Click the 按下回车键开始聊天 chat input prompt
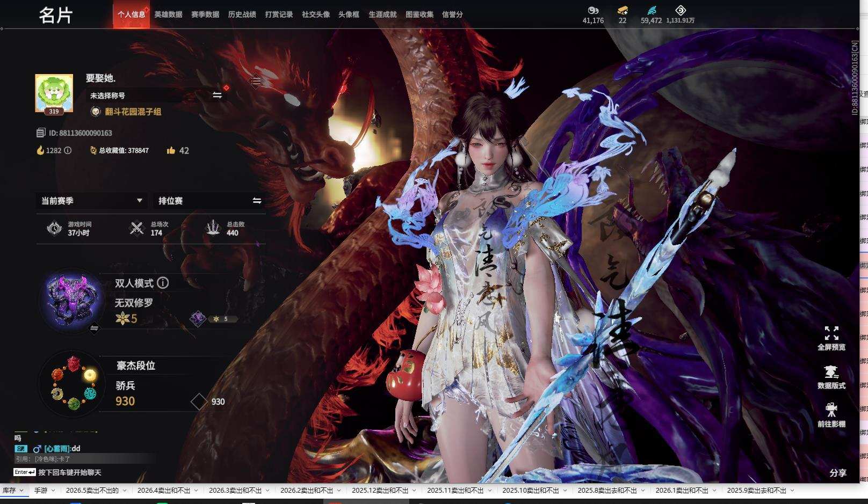868x504 pixels. pyautogui.click(x=70, y=472)
